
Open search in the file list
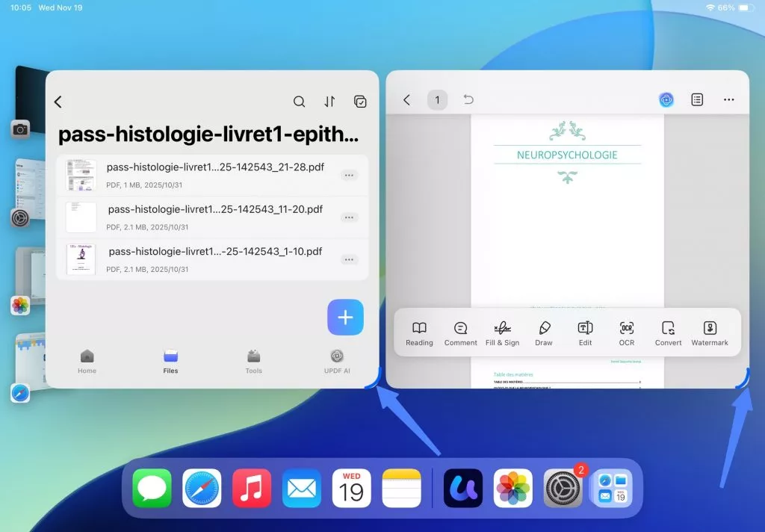point(299,102)
